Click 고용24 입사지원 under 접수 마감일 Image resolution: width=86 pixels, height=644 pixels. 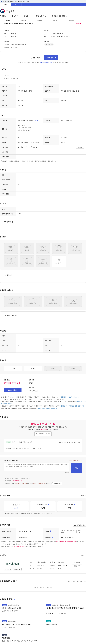point(13,390)
